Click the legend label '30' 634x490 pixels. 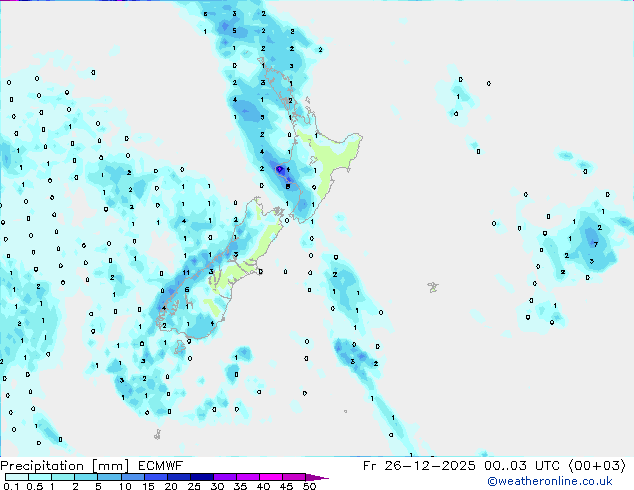[217, 486]
